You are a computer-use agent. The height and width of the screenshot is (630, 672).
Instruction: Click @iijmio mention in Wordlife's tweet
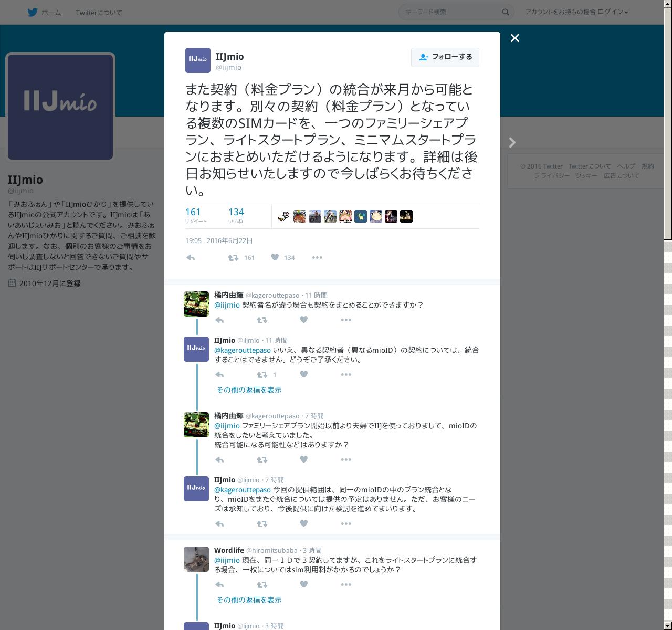227,560
